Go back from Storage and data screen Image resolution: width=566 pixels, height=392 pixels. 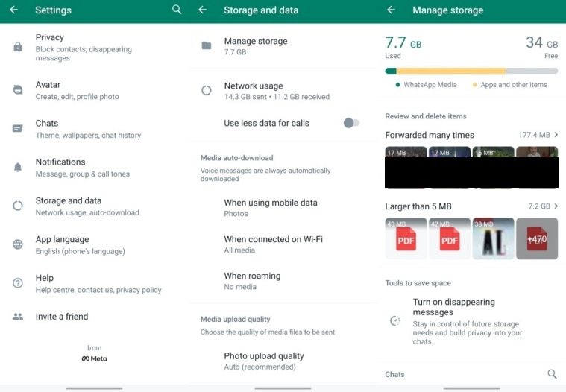pos(203,10)
